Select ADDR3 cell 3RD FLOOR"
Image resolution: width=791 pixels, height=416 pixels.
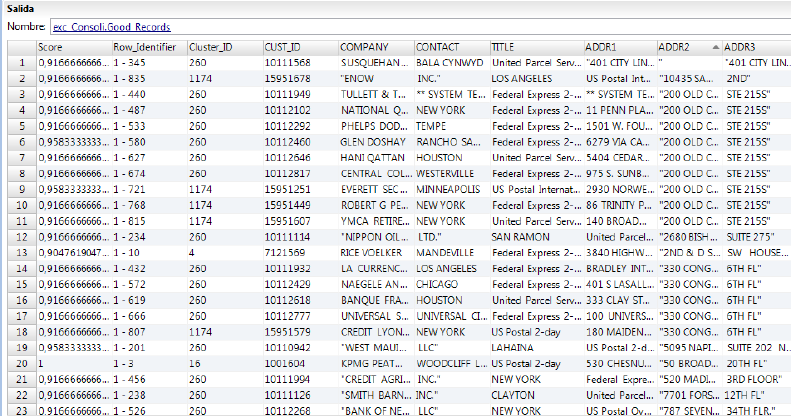(757, 379)
